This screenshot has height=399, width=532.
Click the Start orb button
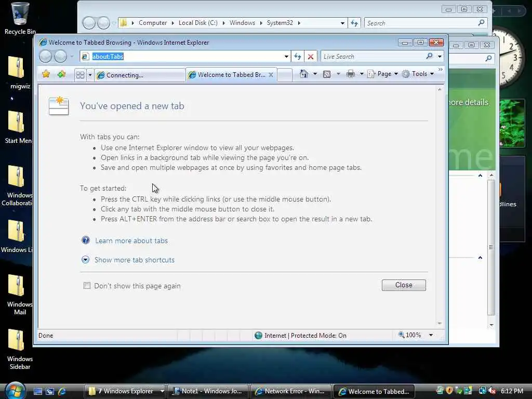15,391
